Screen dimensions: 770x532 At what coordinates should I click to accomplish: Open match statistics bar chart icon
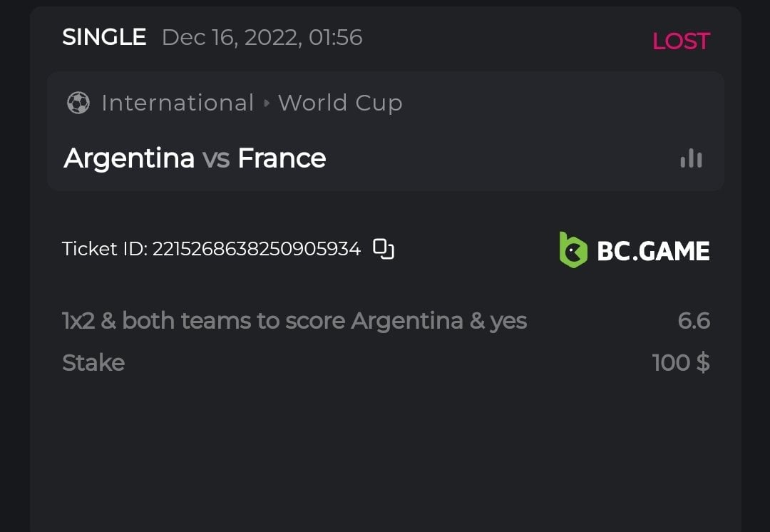coord(691,158)
